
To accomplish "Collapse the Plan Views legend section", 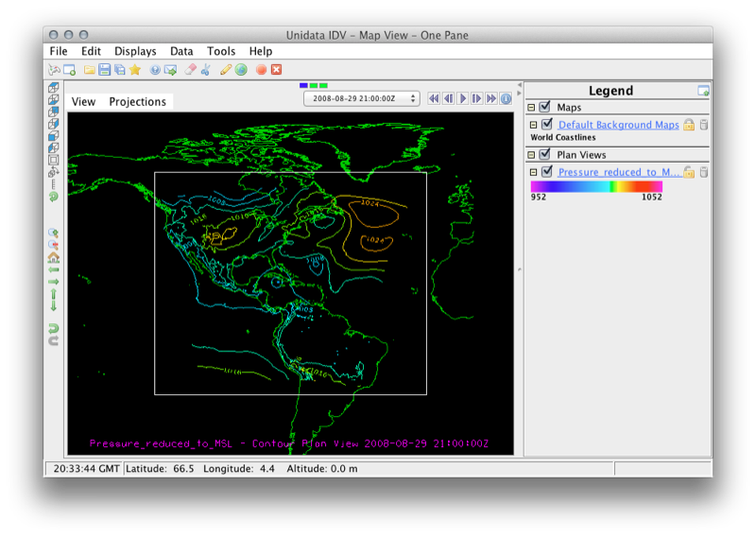I will (x=531, y=155).
